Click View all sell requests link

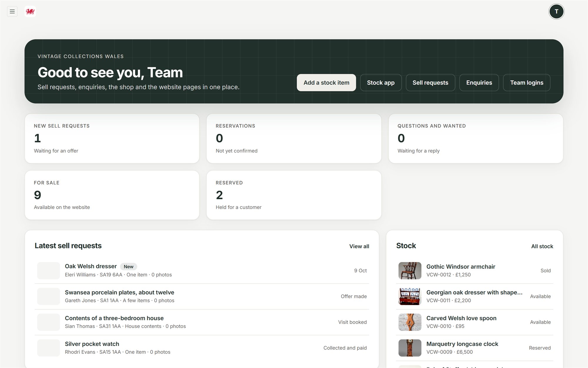click(359, 246)
